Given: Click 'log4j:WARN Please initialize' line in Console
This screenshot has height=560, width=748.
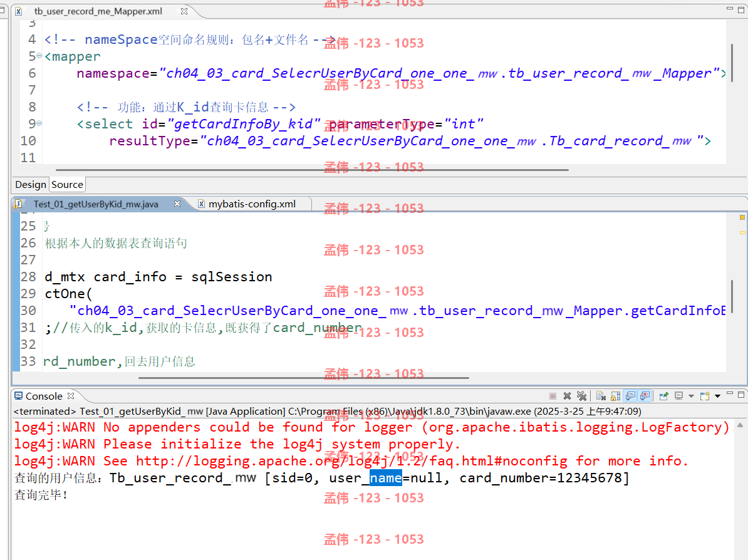Looking at the screenshot, I should [237, 444].
